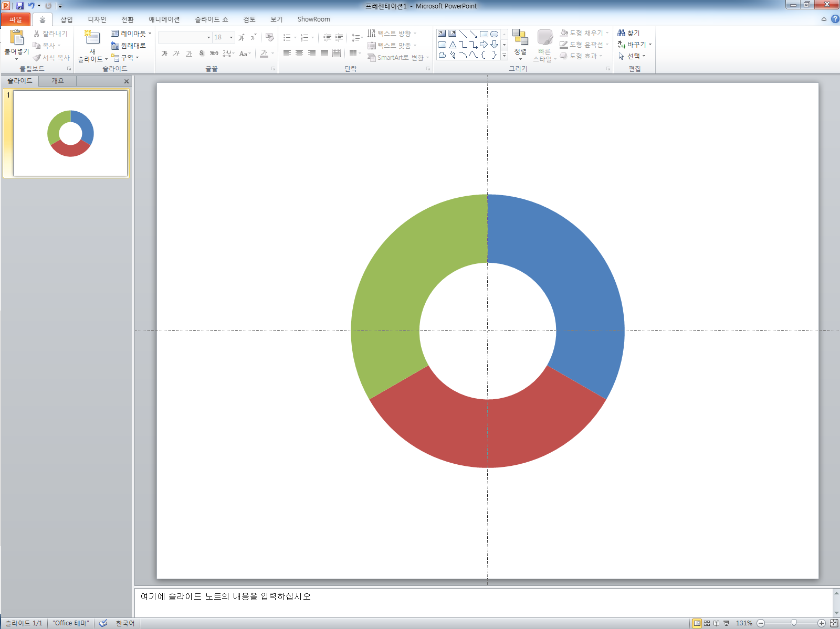This screenshot has height=629, width=840.
Task: Click the slide notes input area
Action: 483,602
